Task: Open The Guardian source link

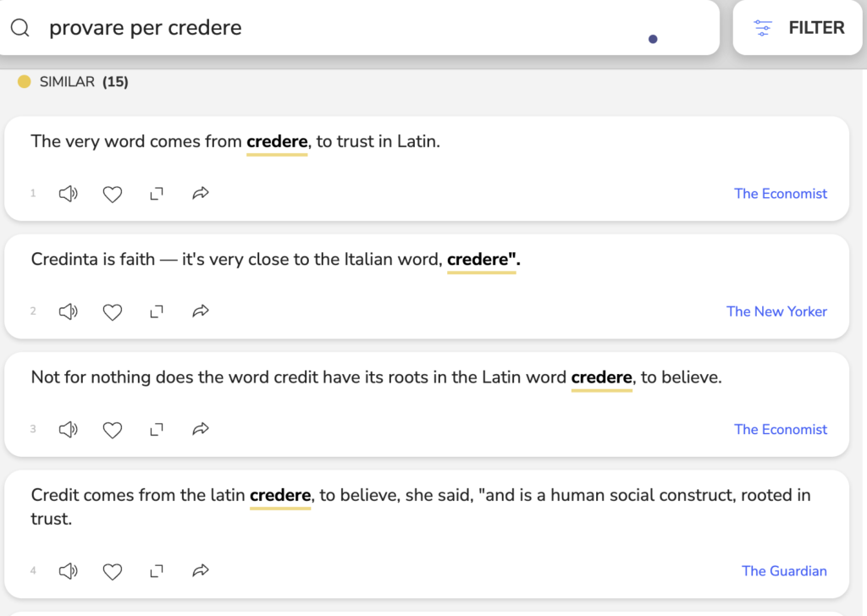Action: [784, 571]
